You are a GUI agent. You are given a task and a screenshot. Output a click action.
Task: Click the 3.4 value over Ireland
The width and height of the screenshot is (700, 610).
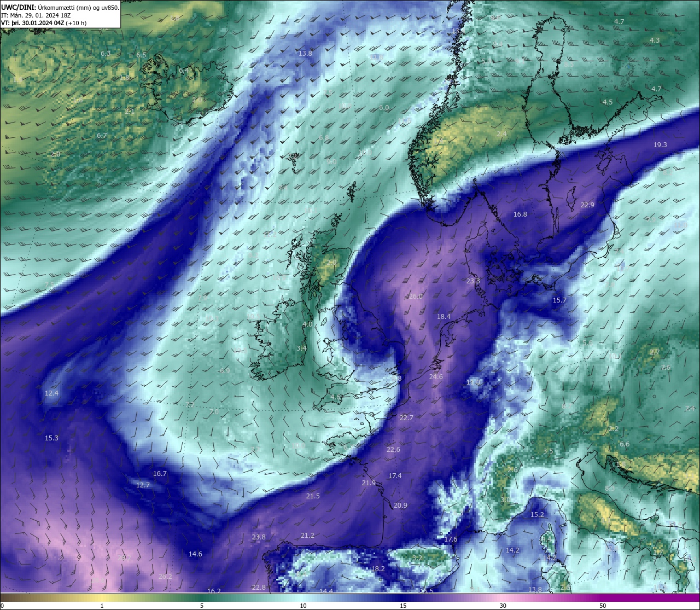coord(301,348)
